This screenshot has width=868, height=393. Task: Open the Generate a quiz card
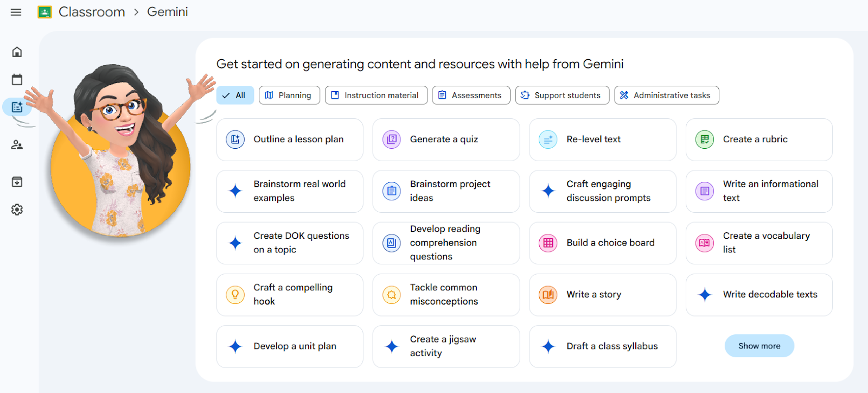pos(445,140)
